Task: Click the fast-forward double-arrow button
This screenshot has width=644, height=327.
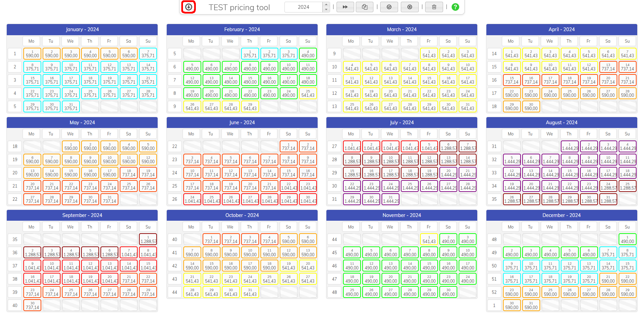Action: 345,7
